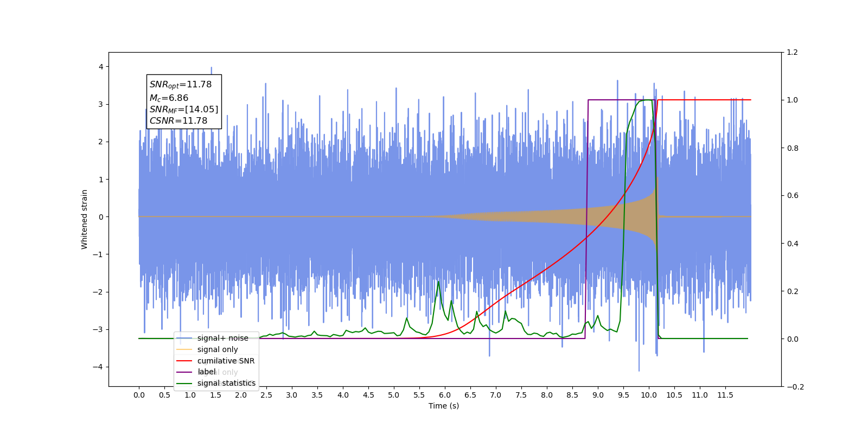This screenshot has width=868, height=434.
Task: Click the green line swatch beside signal statistics
Action: 184,384
